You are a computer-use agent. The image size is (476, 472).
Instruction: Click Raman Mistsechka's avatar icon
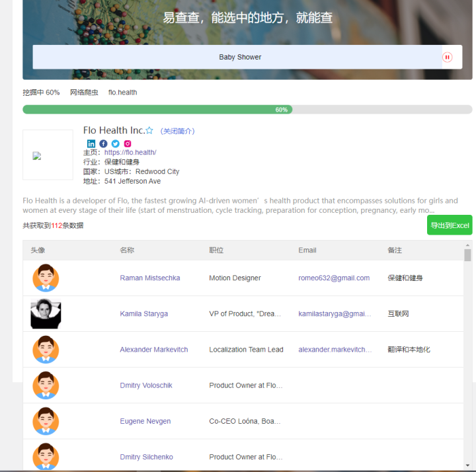[x=46, y=278]
